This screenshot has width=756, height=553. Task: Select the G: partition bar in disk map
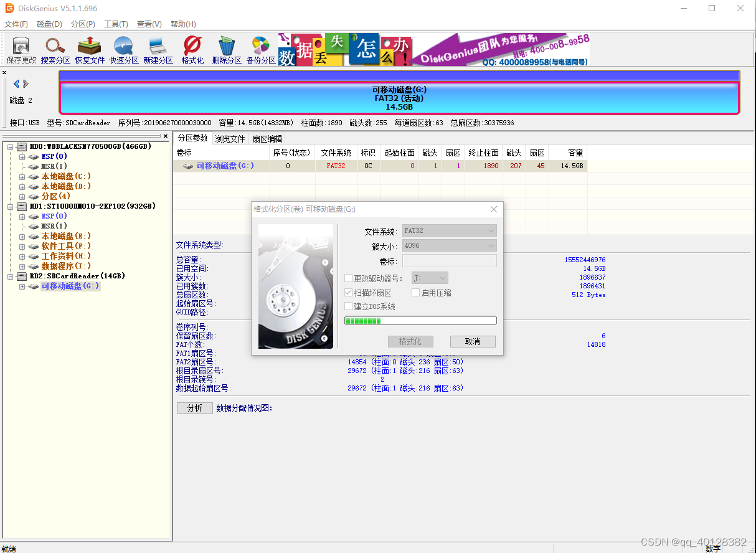(x=399, y=98)
